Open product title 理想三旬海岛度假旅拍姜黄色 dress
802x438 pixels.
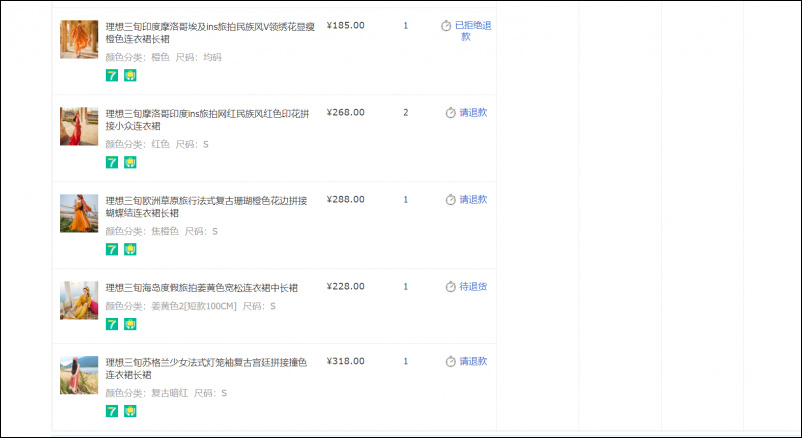pos(202,288)
